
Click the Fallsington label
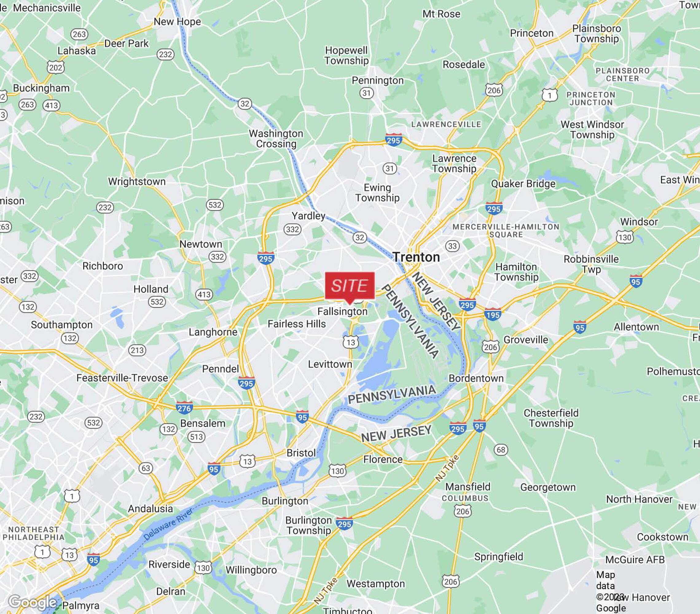(342, 311)
